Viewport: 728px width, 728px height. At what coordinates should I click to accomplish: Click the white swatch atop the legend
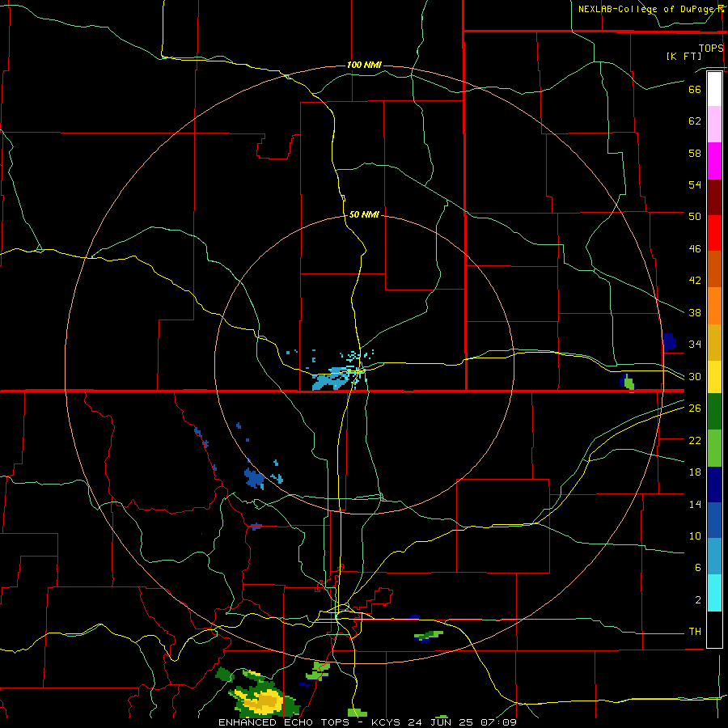pos(714,89)
